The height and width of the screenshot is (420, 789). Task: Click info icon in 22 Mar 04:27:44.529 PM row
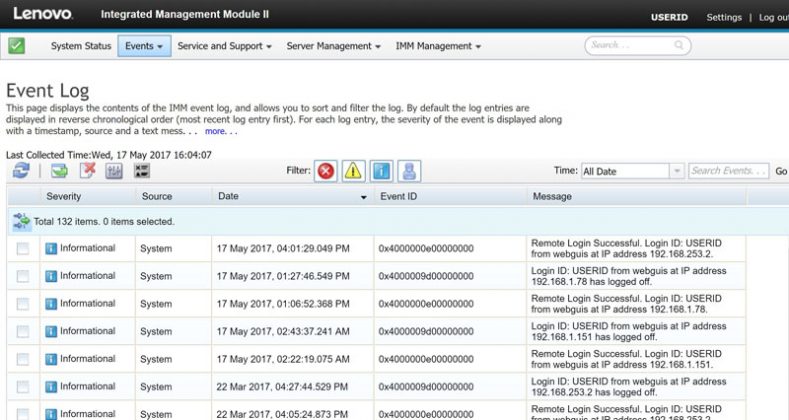(x=51, y=387)
